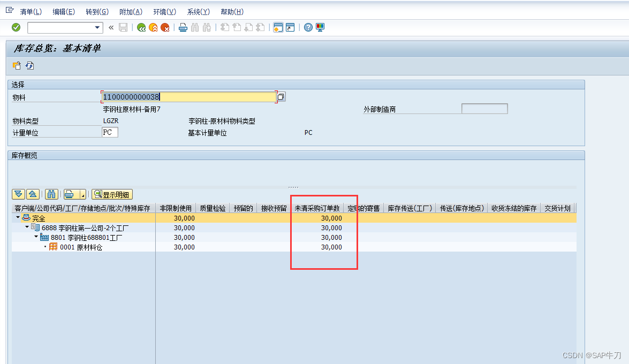Click the search help icon beside material field
Screen dimensions: 629x364
point(281,97)
